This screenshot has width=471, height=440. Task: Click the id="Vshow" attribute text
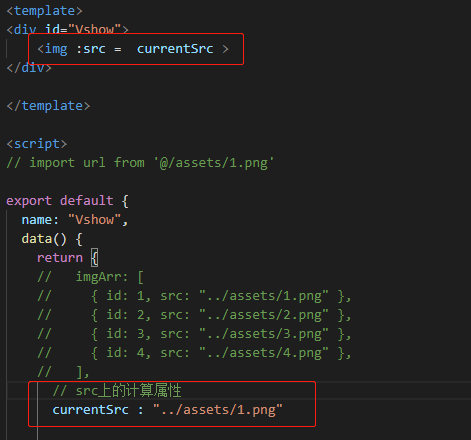(83, 30)
